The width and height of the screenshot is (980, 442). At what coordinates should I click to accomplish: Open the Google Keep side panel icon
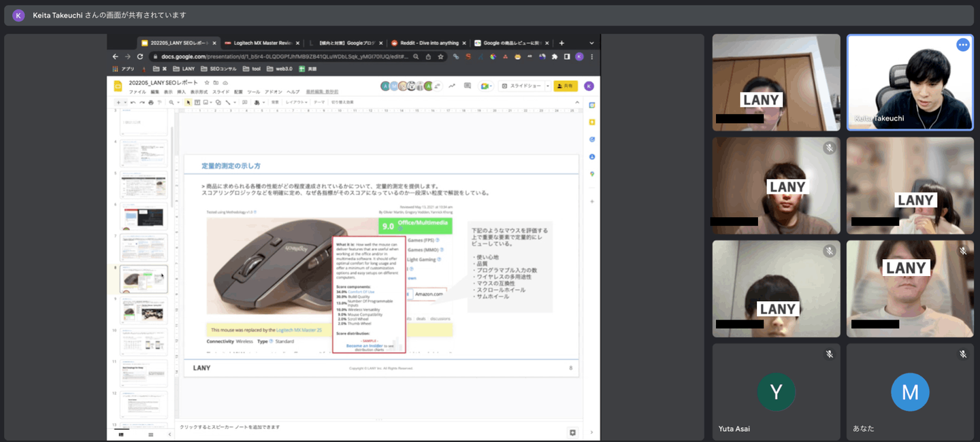pos(592,122)
